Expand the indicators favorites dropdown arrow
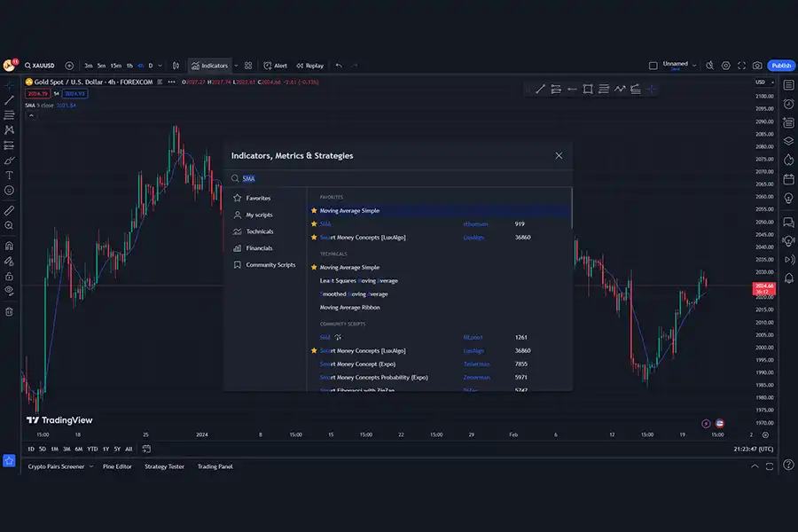 point(236,66)
